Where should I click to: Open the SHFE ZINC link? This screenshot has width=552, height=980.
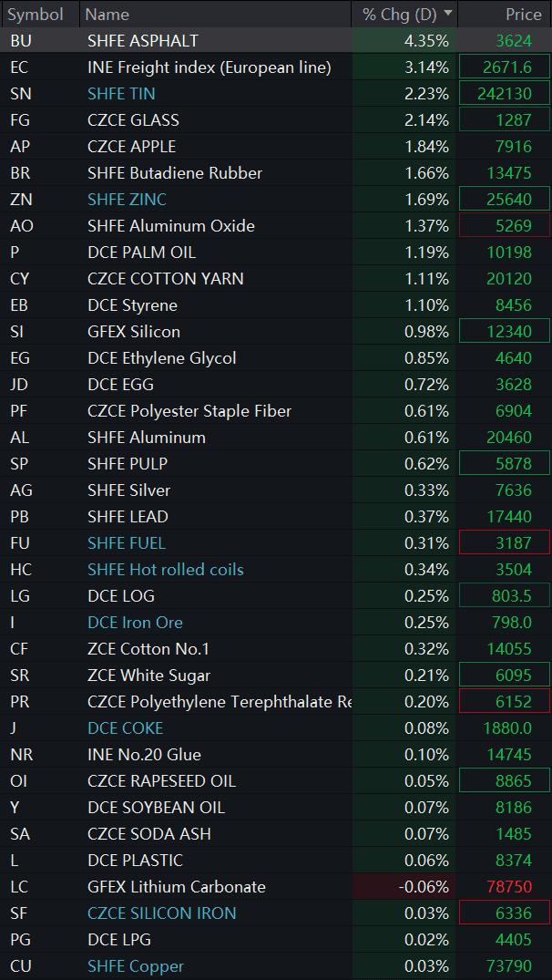point(127,200)
